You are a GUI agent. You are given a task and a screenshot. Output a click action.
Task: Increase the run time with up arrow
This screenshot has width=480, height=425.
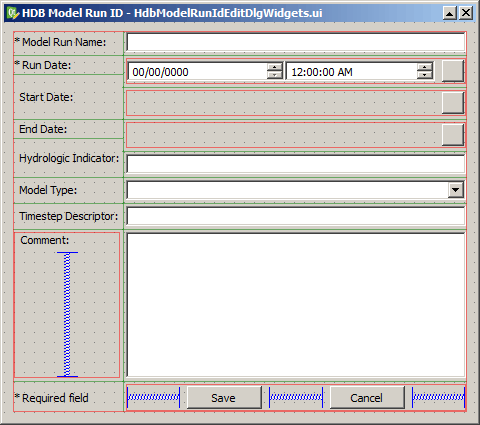point(425,67)
